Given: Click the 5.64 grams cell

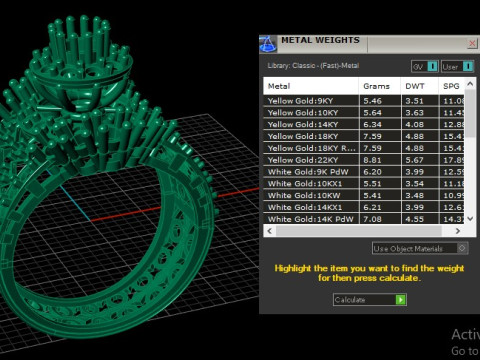Looking at the screenshot, I should pyautogui.click(x=380, y=113).
